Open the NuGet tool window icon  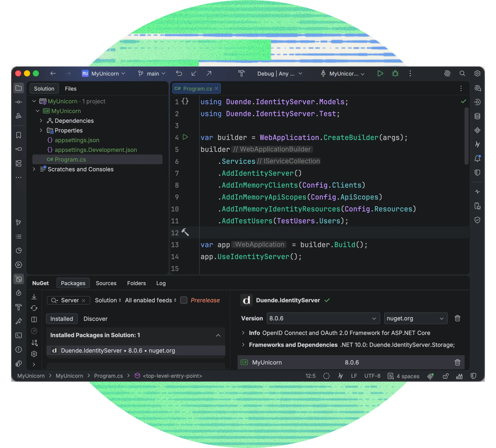coord(19,279)
